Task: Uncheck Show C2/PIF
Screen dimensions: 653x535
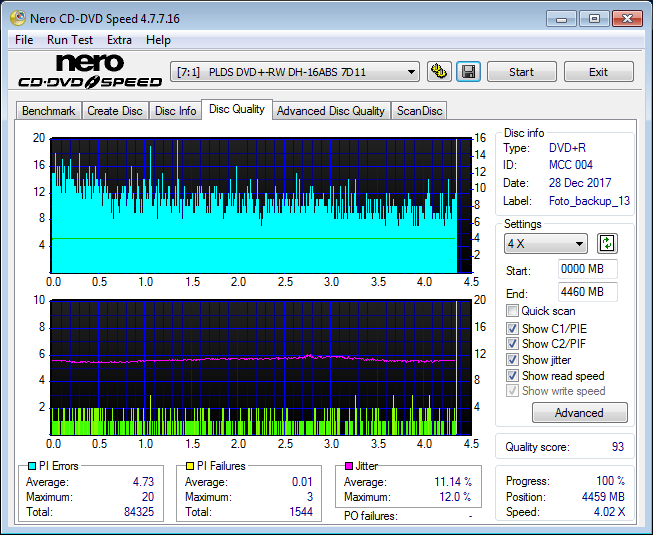Action: coord(512,344)
